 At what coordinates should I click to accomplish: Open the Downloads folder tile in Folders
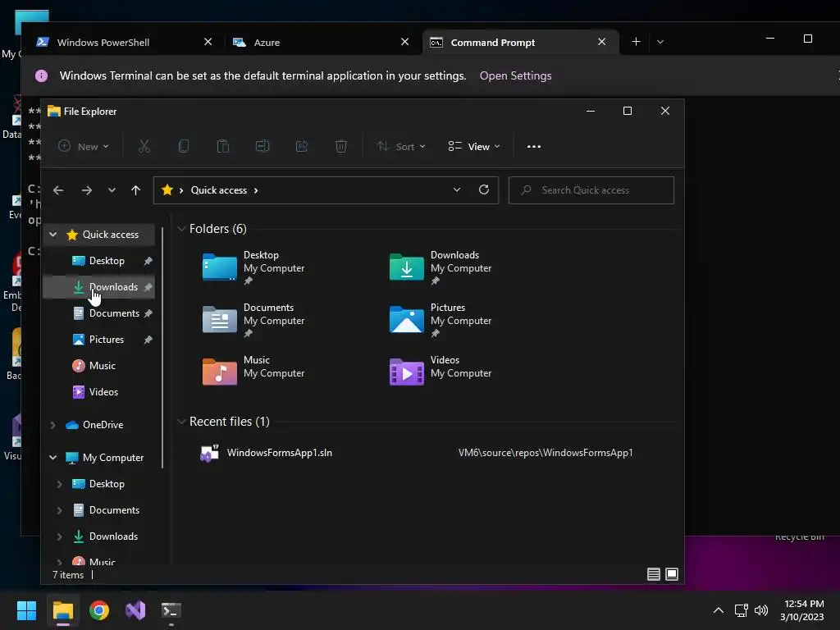[441, 267]
